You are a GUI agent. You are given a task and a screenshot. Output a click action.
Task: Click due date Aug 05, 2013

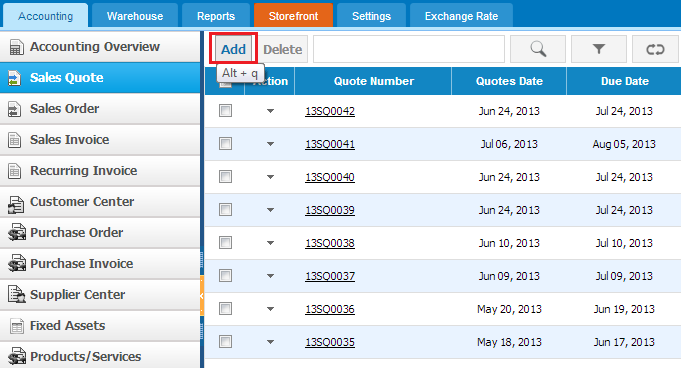point(624,144)
